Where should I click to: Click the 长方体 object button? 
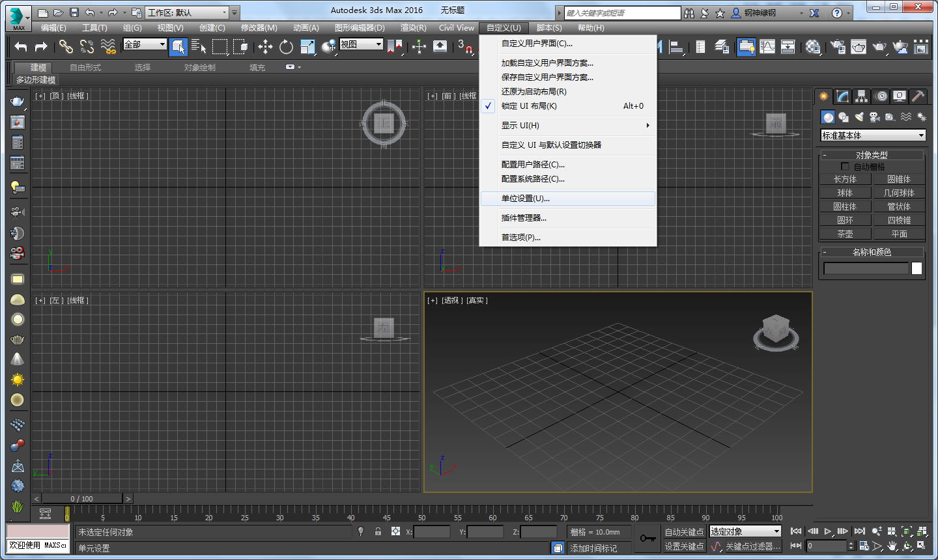tap(845, 179)
